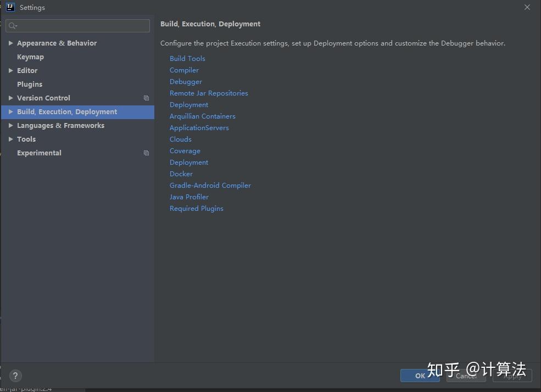The height and width of the screenshot is (392, 541).
Task: Select Tools settings category
Action: (26, 139)
